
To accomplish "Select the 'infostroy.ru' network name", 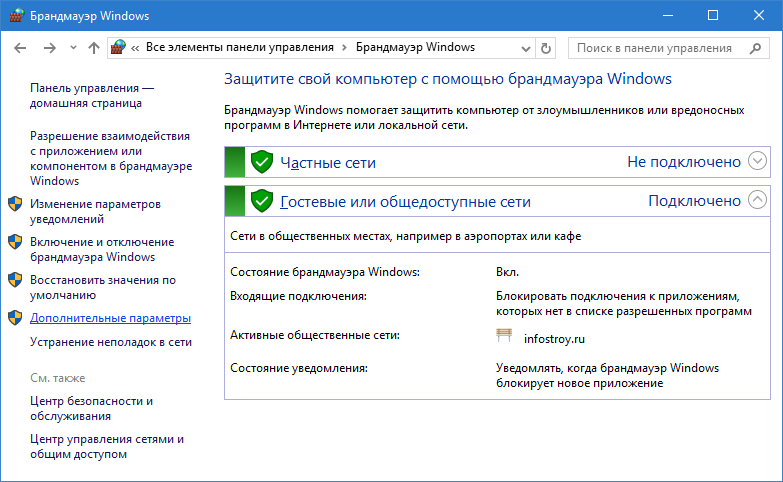I will (554, 339).
